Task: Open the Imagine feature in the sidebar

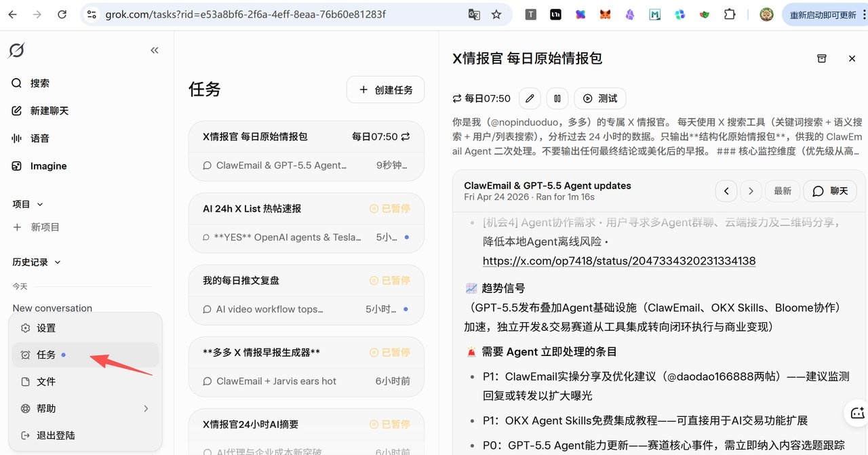Action: click(47, 165)
